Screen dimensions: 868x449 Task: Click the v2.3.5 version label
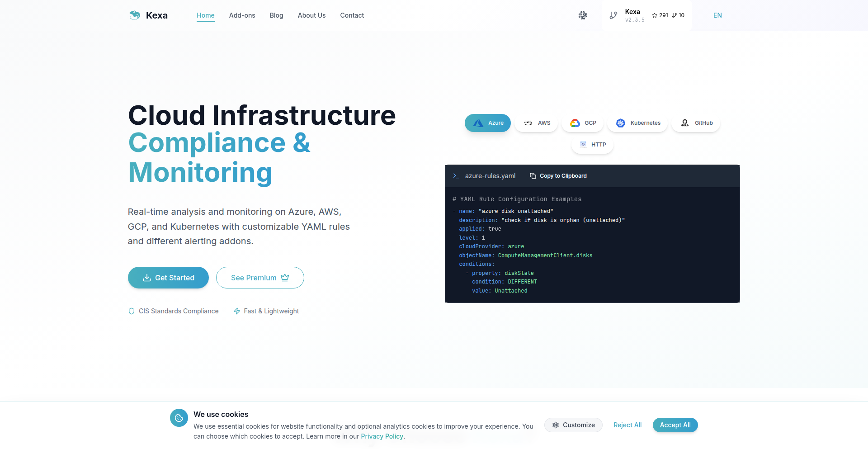point(635,20)
